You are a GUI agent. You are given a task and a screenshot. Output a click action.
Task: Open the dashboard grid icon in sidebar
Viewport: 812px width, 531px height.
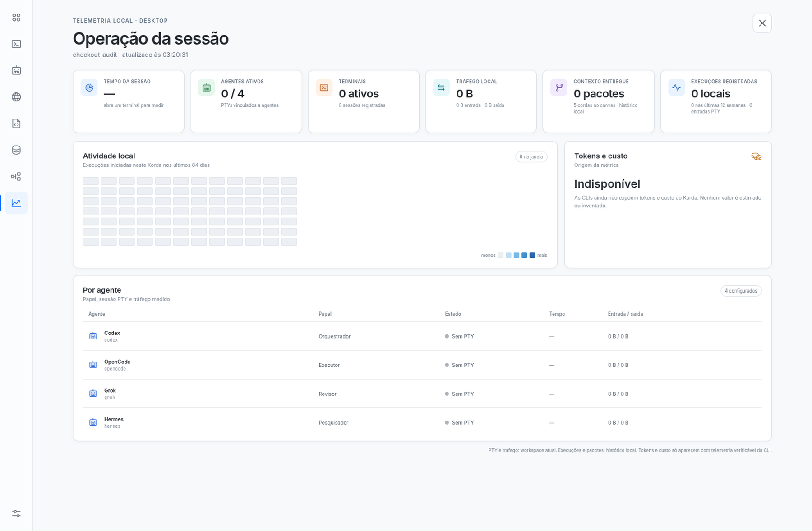click(x=16, y=18)
